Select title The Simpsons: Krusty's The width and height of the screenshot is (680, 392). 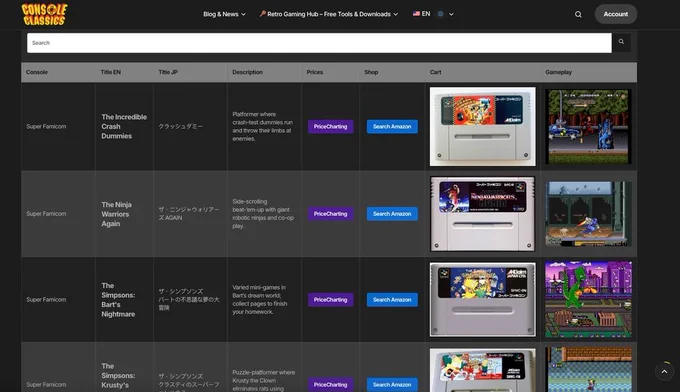[118, 376]
